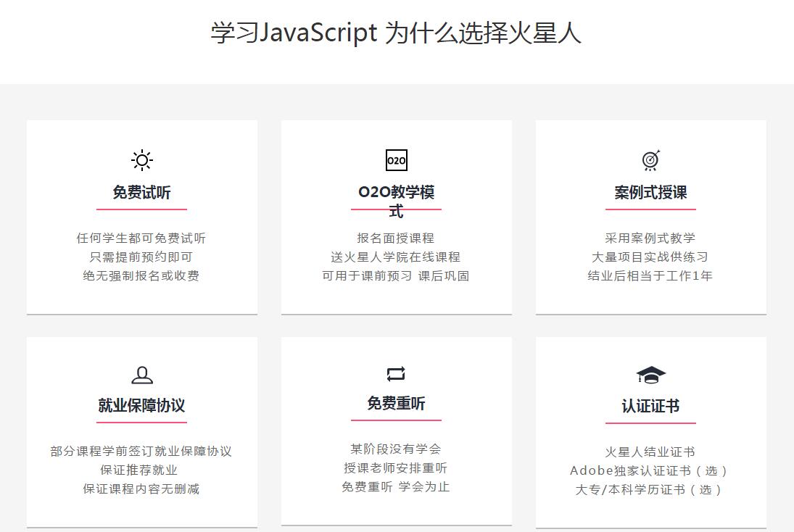Click the target icon above 案例式授课

(650, 160)
